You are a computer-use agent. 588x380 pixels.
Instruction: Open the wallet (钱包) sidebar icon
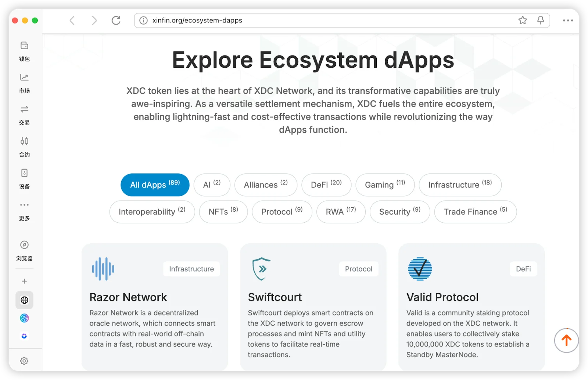point(24,46)
